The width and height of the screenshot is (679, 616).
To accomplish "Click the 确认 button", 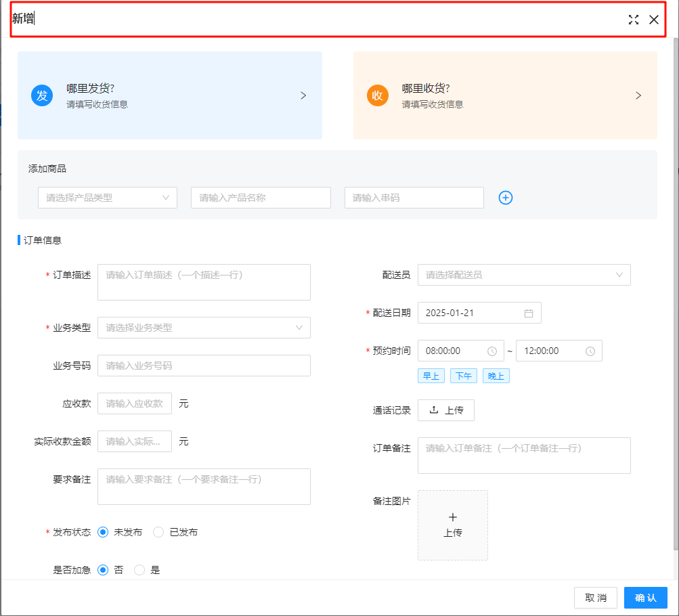I will pos(646,598).
